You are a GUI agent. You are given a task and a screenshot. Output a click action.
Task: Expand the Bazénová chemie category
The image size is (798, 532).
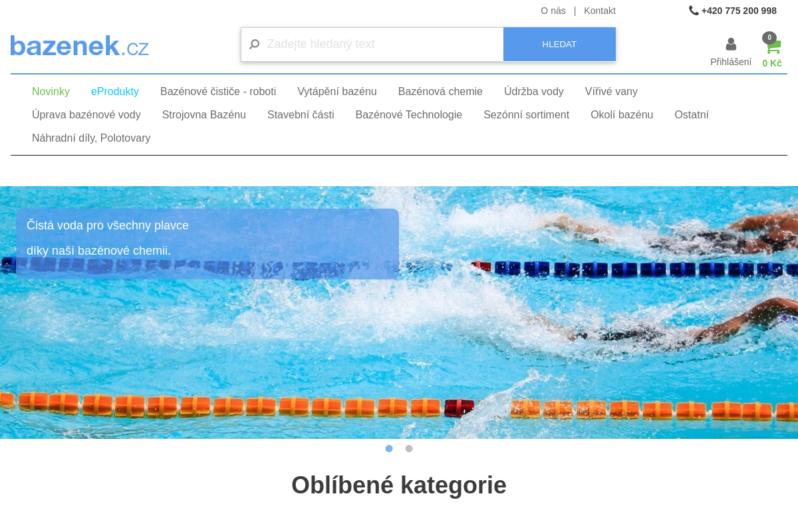(x=440, y=92)
